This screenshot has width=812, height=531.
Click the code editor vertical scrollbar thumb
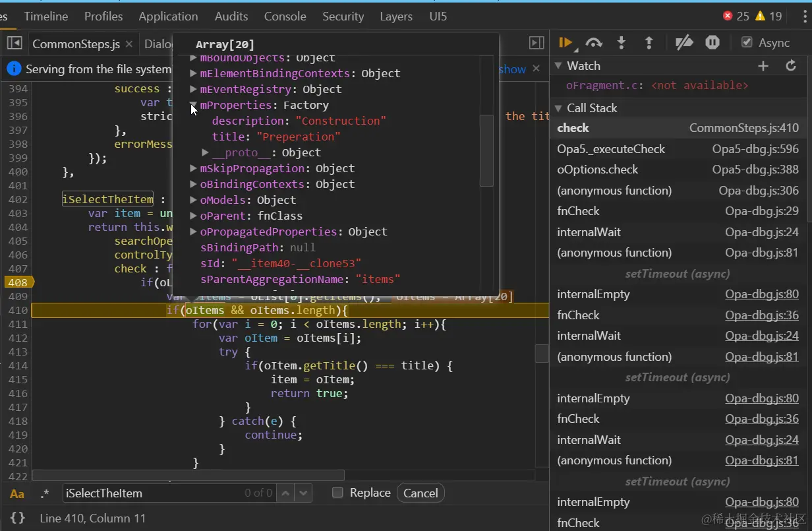tap(542, 354)
